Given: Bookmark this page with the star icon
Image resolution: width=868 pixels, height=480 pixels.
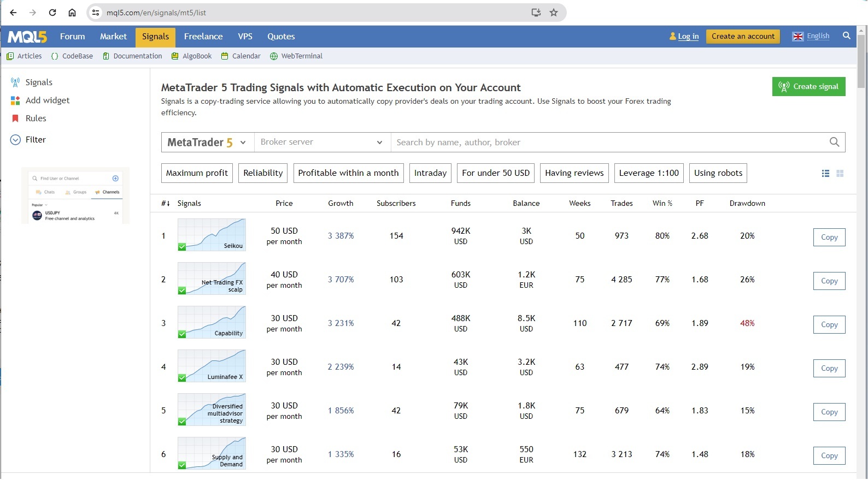Looking at the screenshot, I should [554, 13].
